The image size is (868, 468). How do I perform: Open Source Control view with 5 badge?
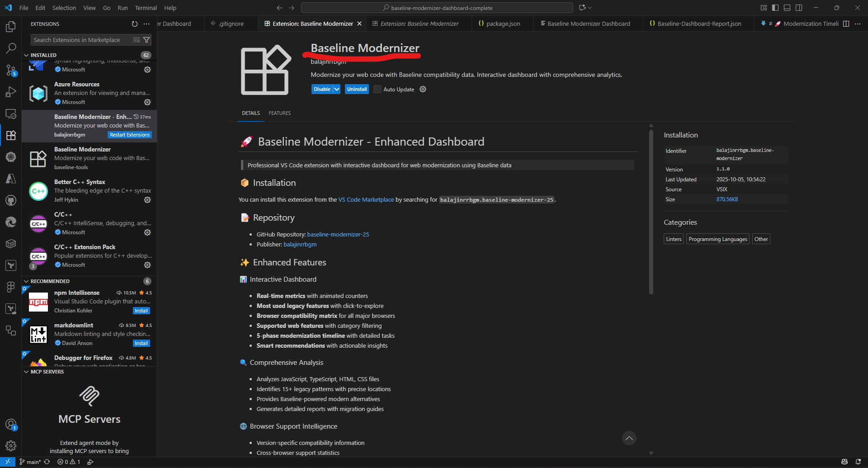11,70
